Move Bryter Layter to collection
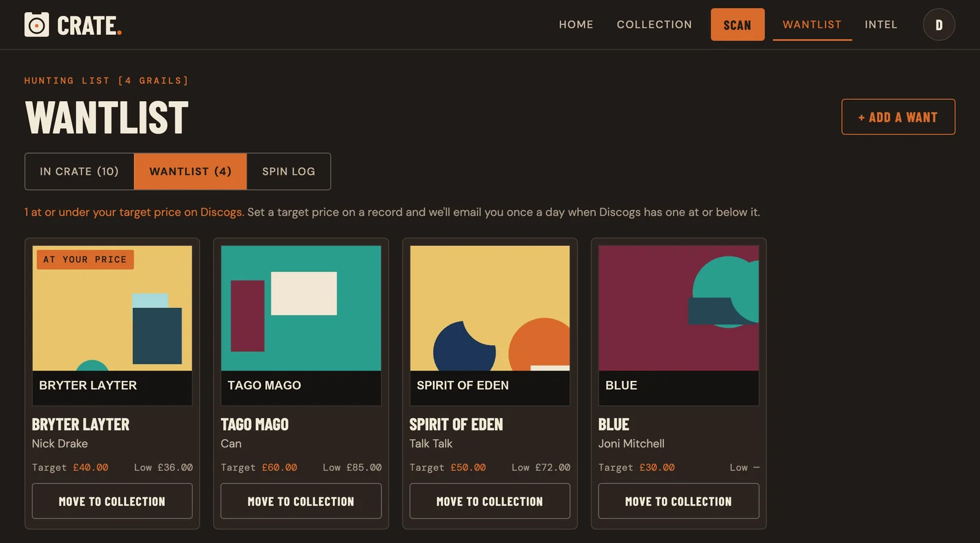This screenshot has height=543, width=980. coord(112,501)
